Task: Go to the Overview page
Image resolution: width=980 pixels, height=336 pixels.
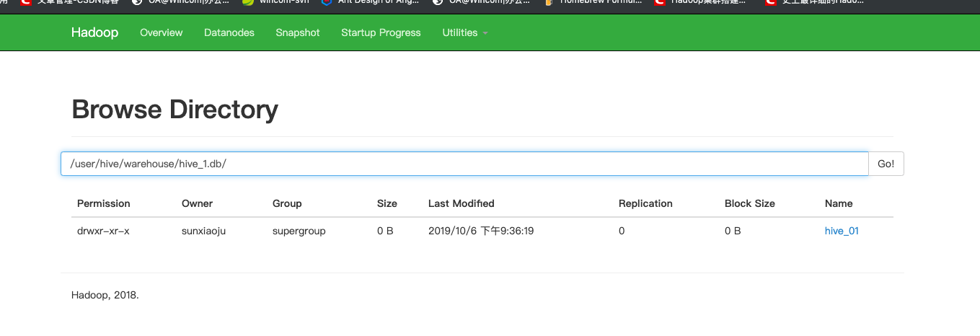Action: click(x=161, y=32)
